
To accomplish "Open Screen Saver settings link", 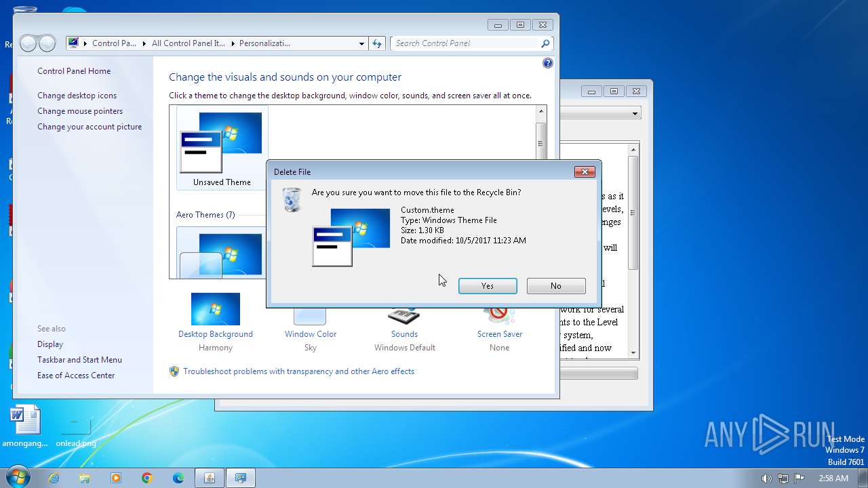I will [x=500, y=334].
